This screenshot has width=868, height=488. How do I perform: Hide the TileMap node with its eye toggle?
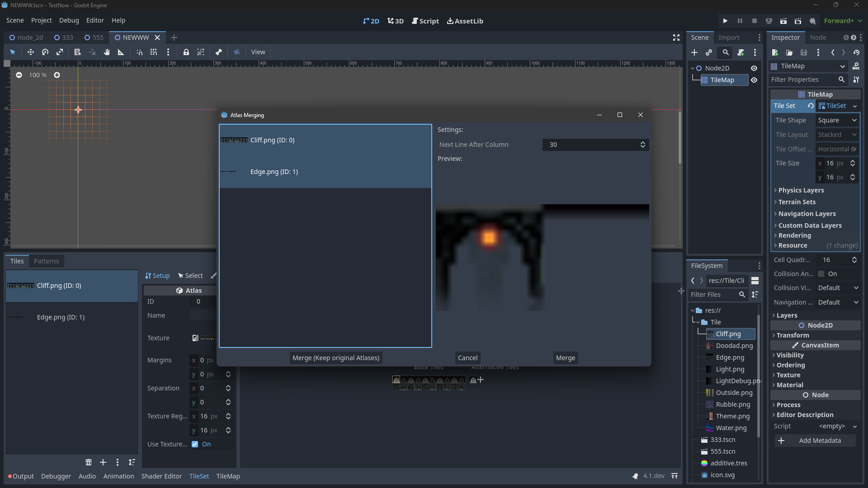(754, 80)
